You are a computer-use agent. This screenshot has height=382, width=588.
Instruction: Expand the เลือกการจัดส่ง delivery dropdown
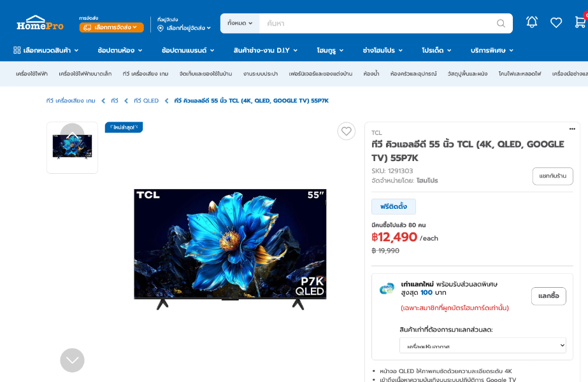[111, 27]
